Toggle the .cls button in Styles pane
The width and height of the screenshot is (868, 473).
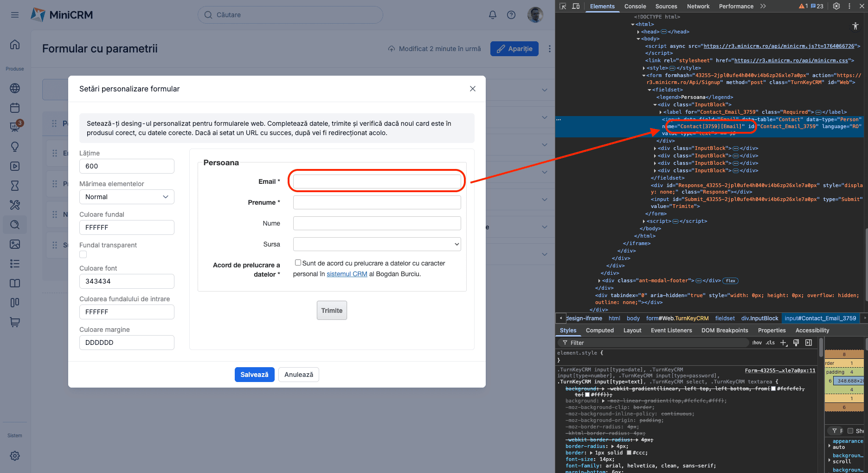coord(770,343)
